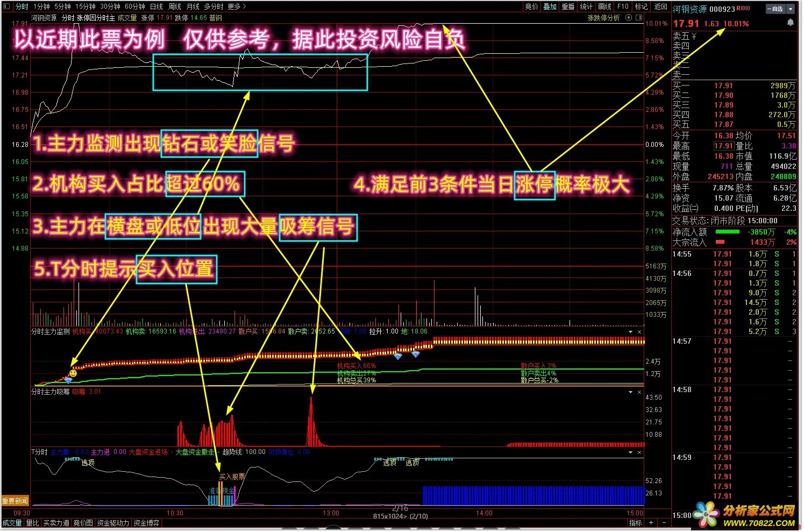Switch to the 1分钟 chart
804x532 pixels.
coord(41,6)
